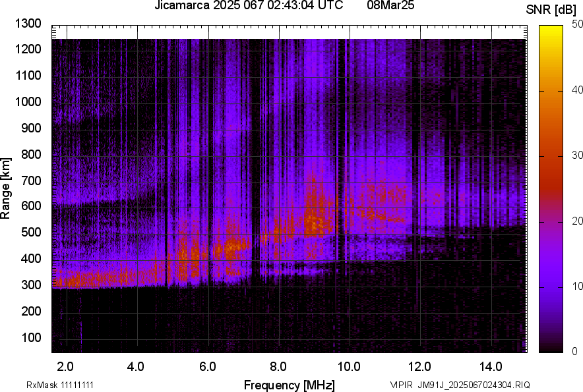Click the 'Range [km]' axis label

pos(5,188)
